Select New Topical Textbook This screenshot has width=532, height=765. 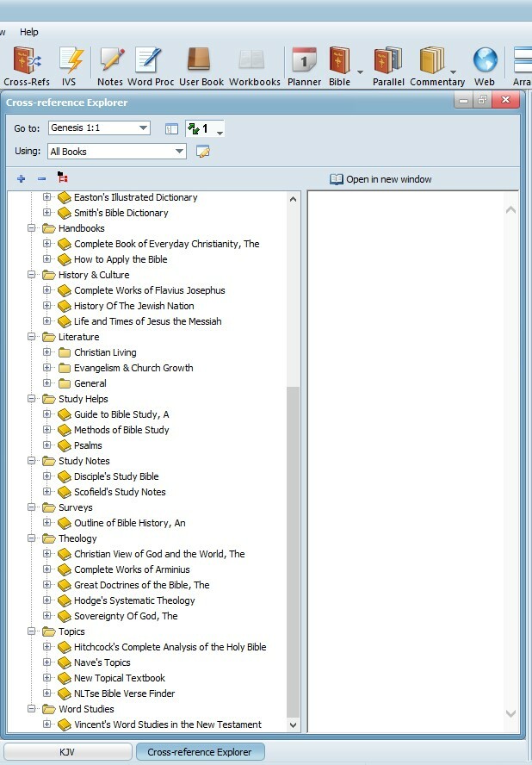pyautogui.click(x=120, y=678)
